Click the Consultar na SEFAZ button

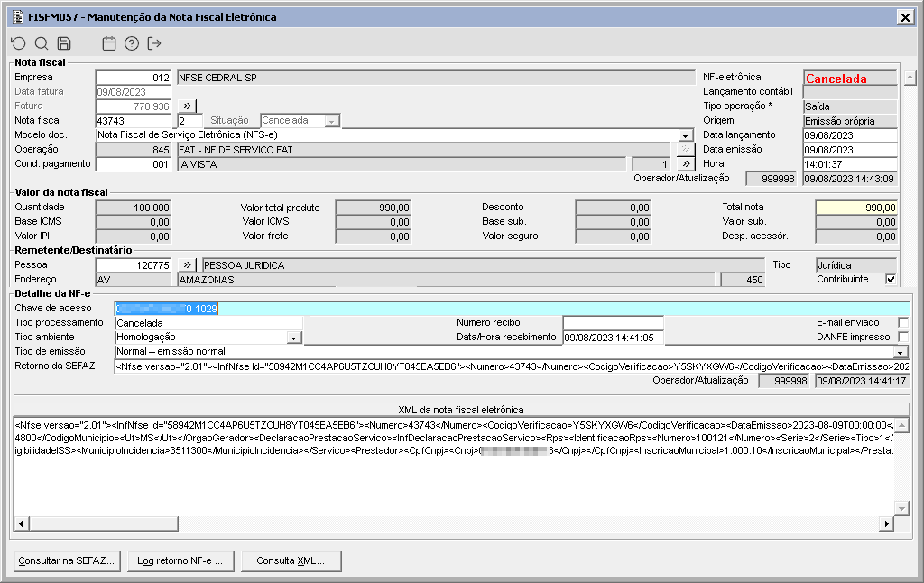pyautogui.click(x=67, y=560)
